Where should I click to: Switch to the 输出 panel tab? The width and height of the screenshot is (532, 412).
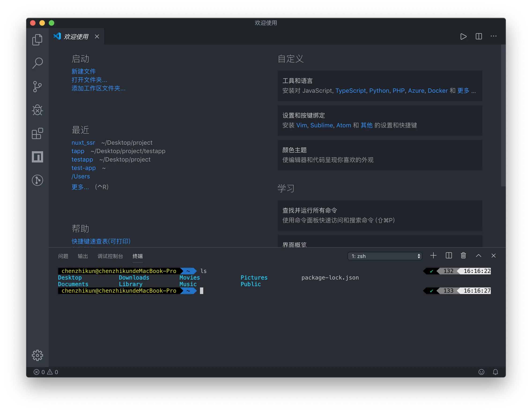tap(83, 256)
